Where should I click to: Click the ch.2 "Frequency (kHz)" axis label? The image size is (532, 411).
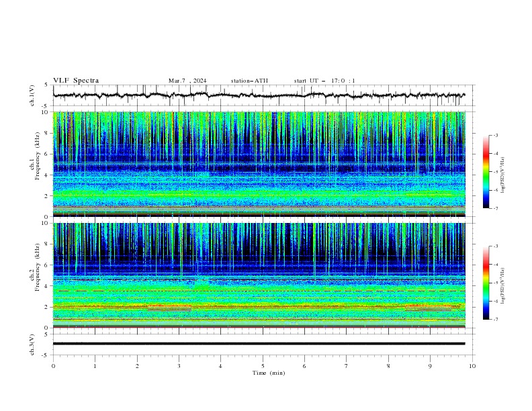coord(38,267)
